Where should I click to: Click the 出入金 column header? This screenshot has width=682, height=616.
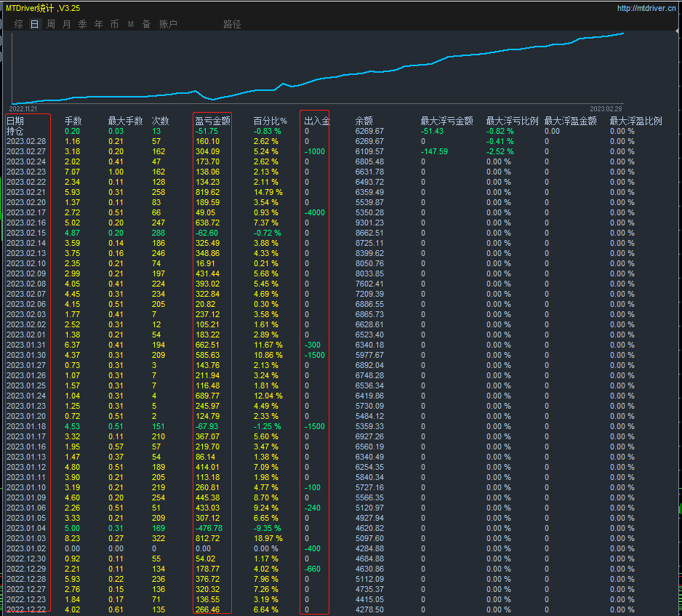coord(316,121)
